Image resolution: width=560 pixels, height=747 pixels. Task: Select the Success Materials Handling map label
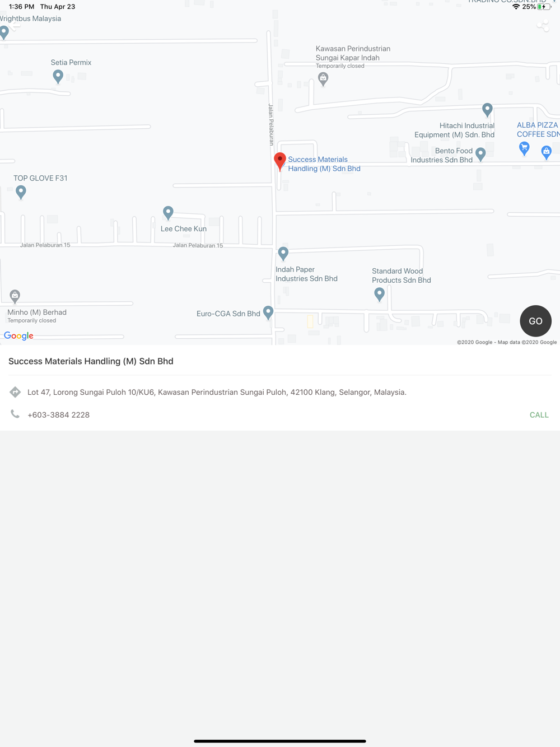click(324, 164)
